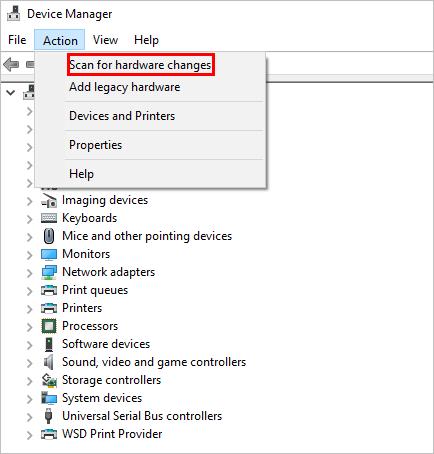
Task: Click the speaker icon for Sound controllers
Action: coord(49,362)
